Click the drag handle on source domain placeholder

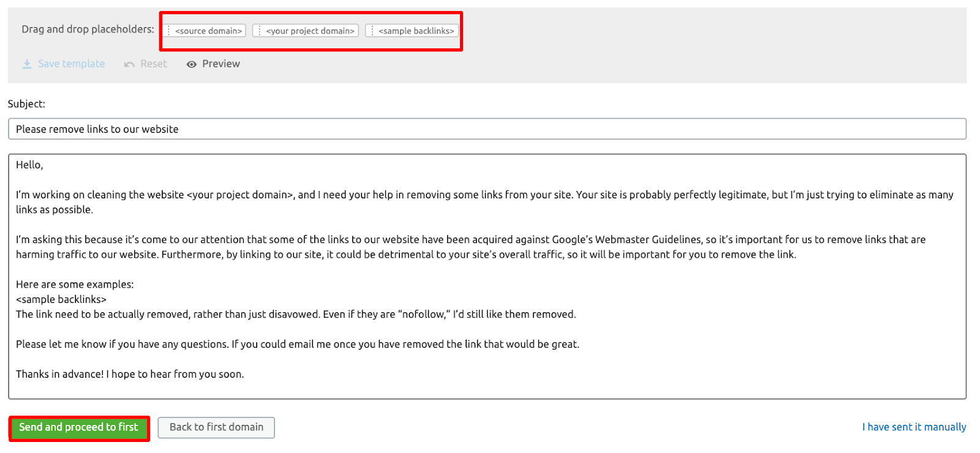(x=169, y=31)
